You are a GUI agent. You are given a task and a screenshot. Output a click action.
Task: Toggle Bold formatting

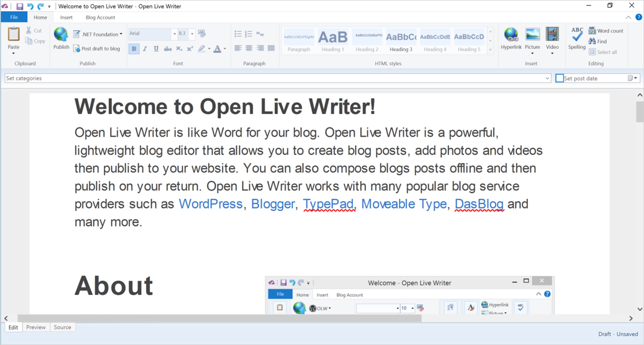point(134,49)
